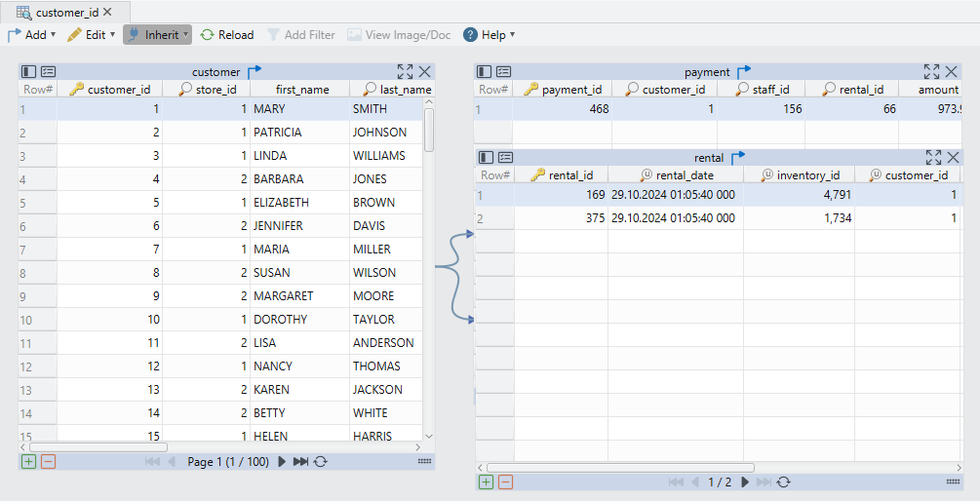
Task: Toggle side panel icon in customer table header
Action: click(28, 72)
